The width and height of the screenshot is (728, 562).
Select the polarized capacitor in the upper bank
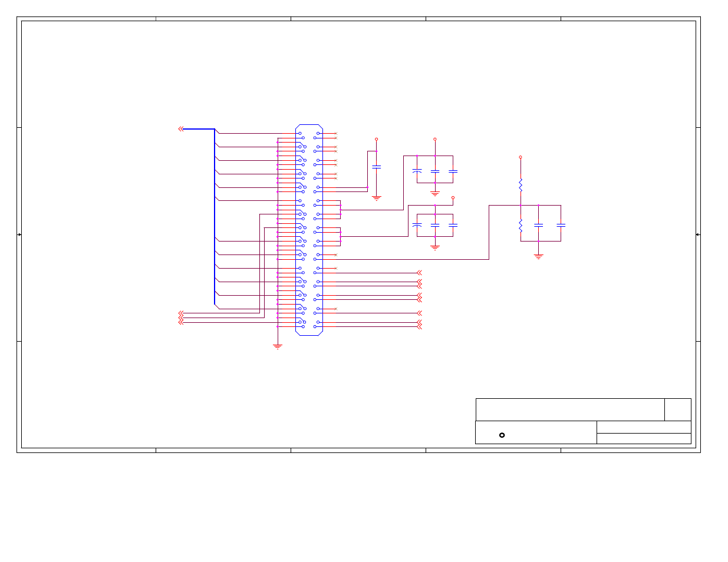pos(417,171)
